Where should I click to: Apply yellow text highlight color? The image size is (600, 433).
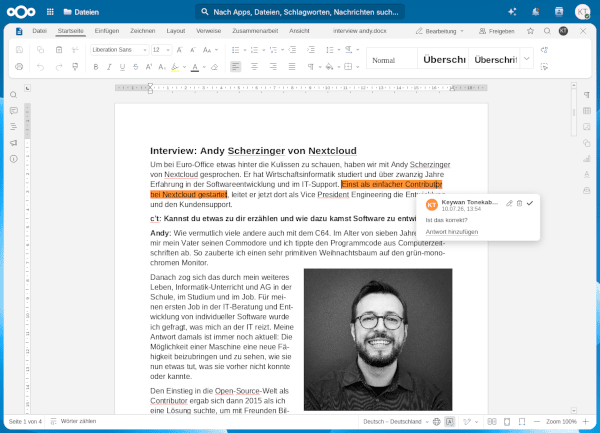(175, 67)
